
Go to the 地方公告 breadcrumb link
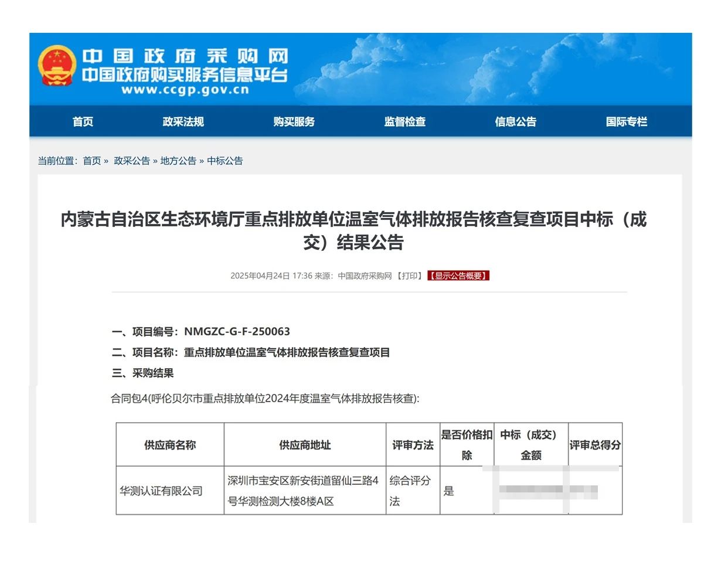[x=178, y=161]
